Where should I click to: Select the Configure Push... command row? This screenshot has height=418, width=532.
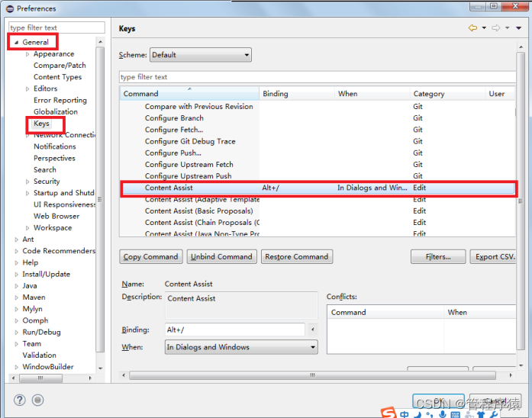coord(318,153)
